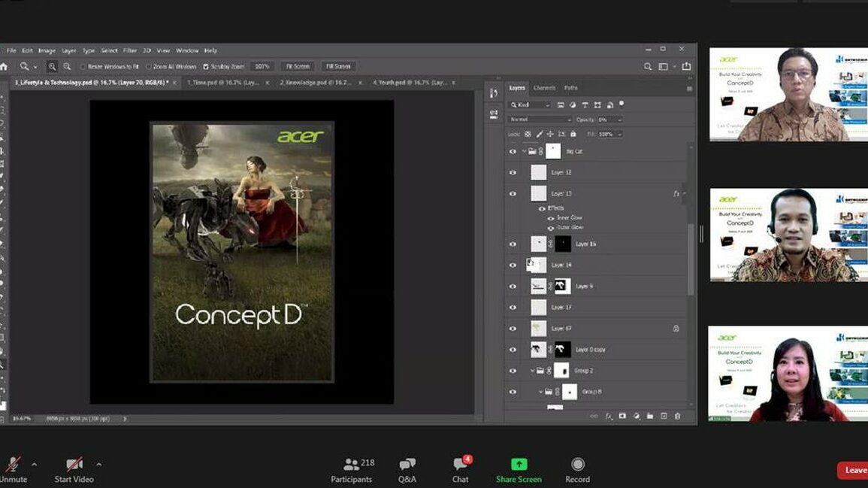Click the type layer filter icon

pos(585,105)
